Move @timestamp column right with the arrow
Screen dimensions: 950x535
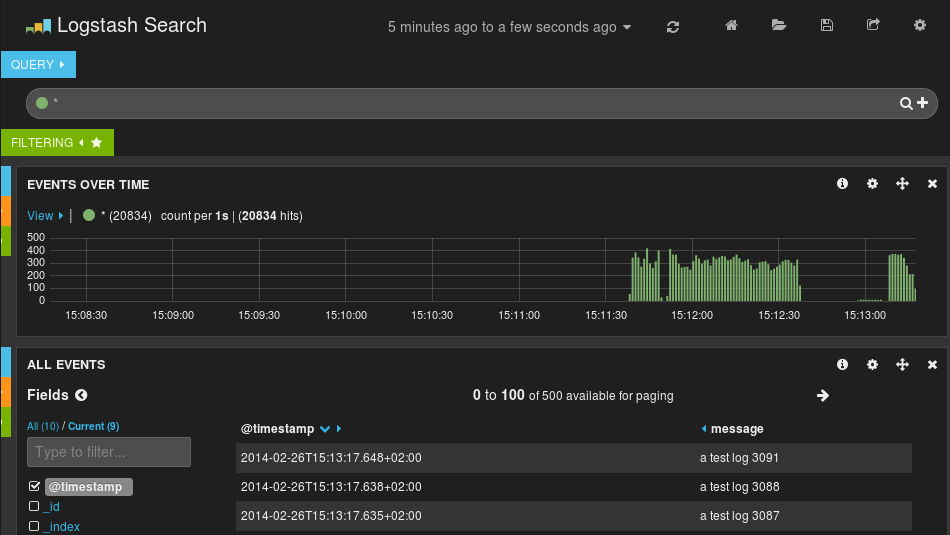(339, 428)
